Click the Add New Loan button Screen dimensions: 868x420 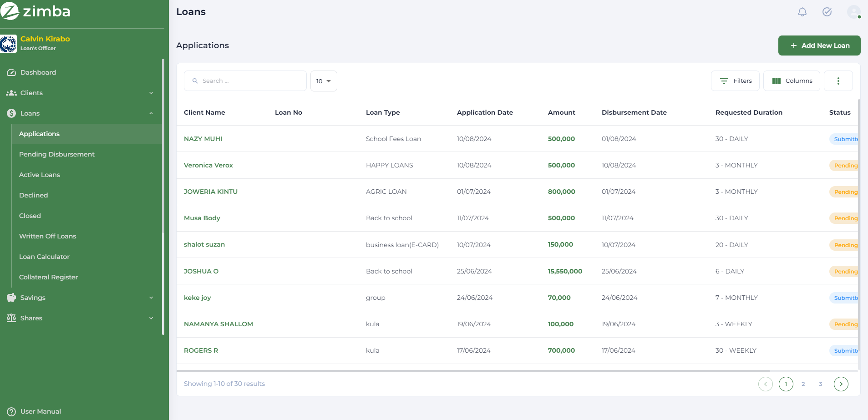[x=819, y=46]
